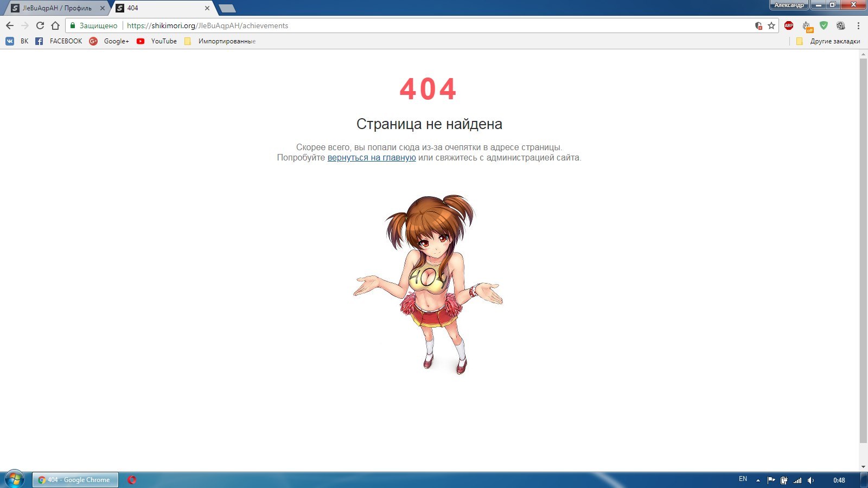Click the Adblock Plus extension icon
Viewport: 868px width, 488px height.
tap(789, 25)
